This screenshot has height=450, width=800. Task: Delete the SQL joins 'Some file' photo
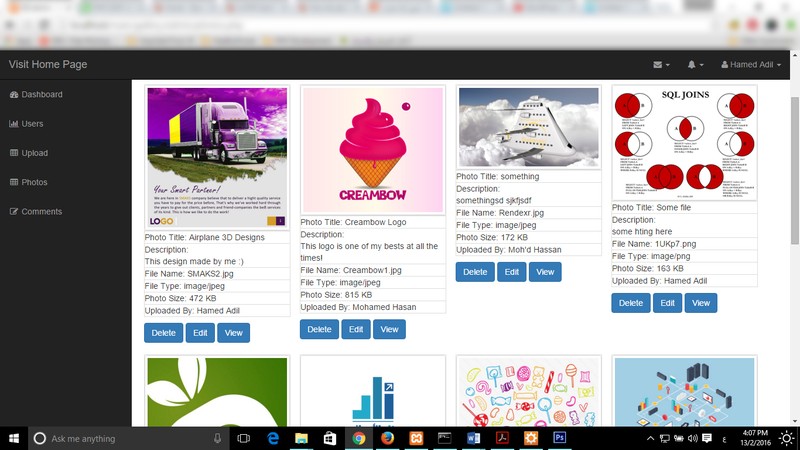click(x=631, y=303)
